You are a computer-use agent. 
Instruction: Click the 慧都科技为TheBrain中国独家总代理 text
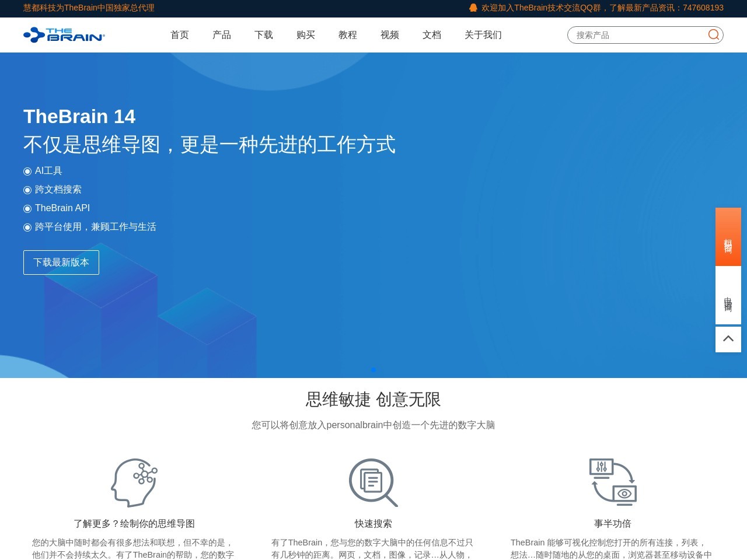[x=89, y=8]
